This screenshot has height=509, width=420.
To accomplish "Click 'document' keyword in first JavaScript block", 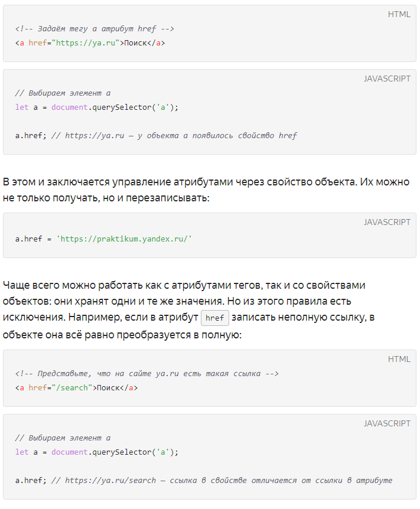I will tap(70, 107).
